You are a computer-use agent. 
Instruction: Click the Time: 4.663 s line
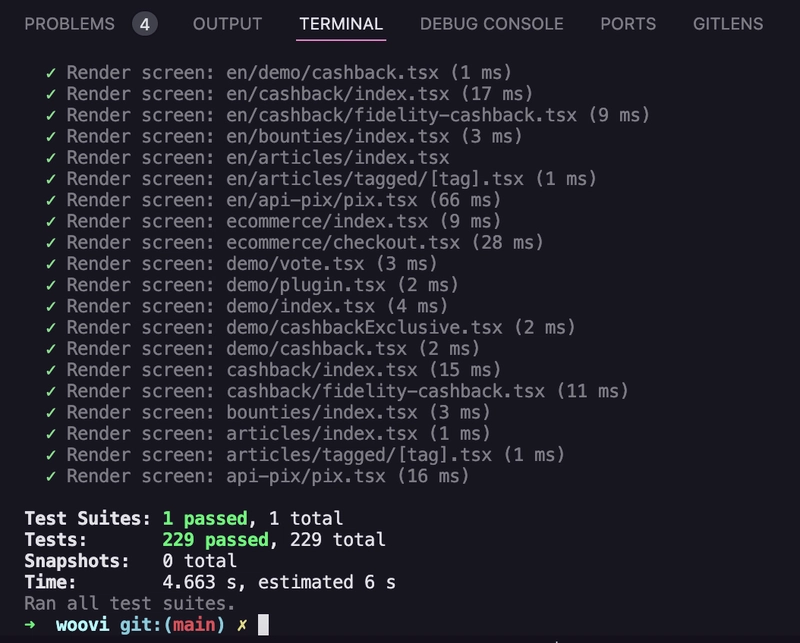210,582
